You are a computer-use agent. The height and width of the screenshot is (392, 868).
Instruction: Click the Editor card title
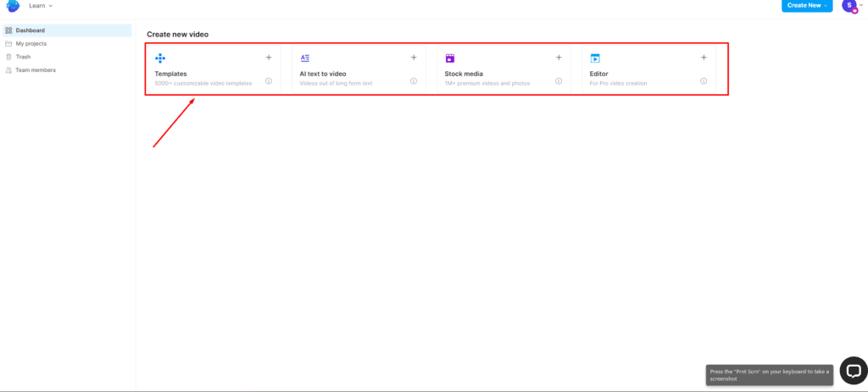pos(599,74)
